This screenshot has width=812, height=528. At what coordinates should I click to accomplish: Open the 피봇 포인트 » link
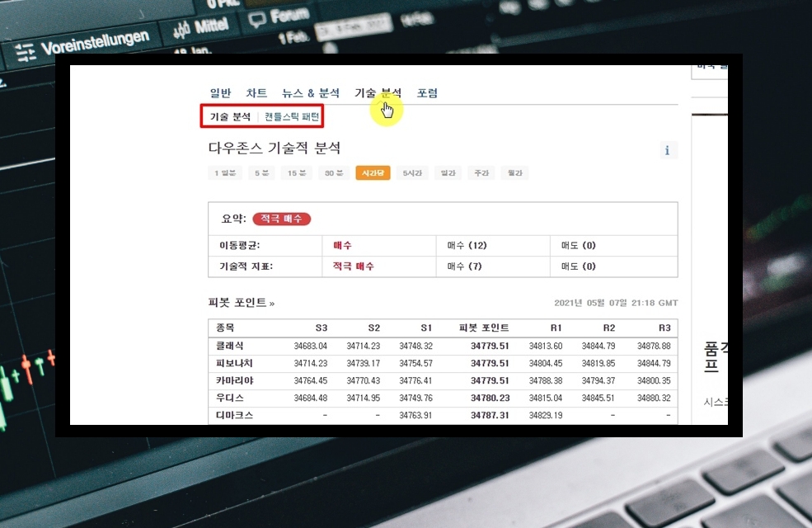pos(242,303)
